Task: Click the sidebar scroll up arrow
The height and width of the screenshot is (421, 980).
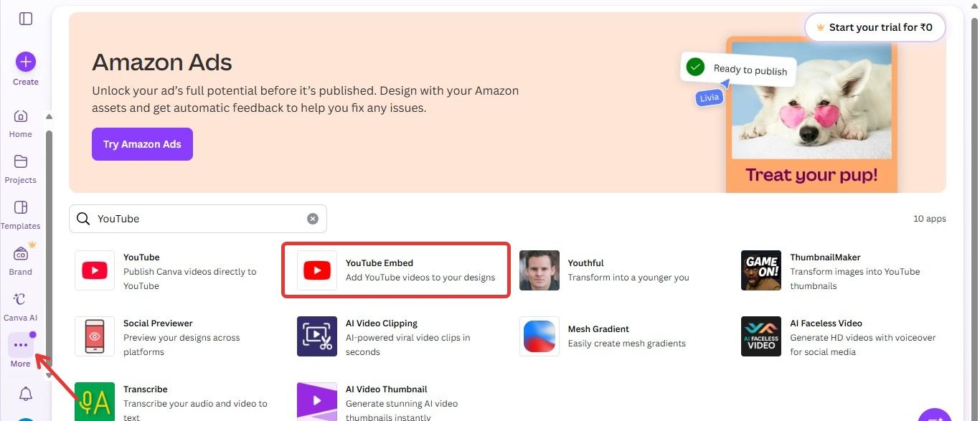Action: click(49, 116)
